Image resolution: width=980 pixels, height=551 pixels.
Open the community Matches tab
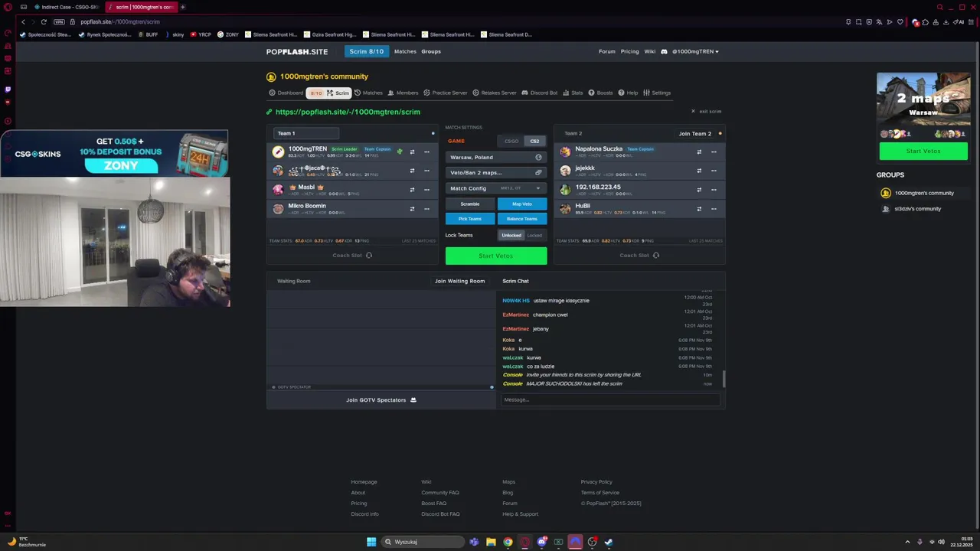click(x=368, y=93)
